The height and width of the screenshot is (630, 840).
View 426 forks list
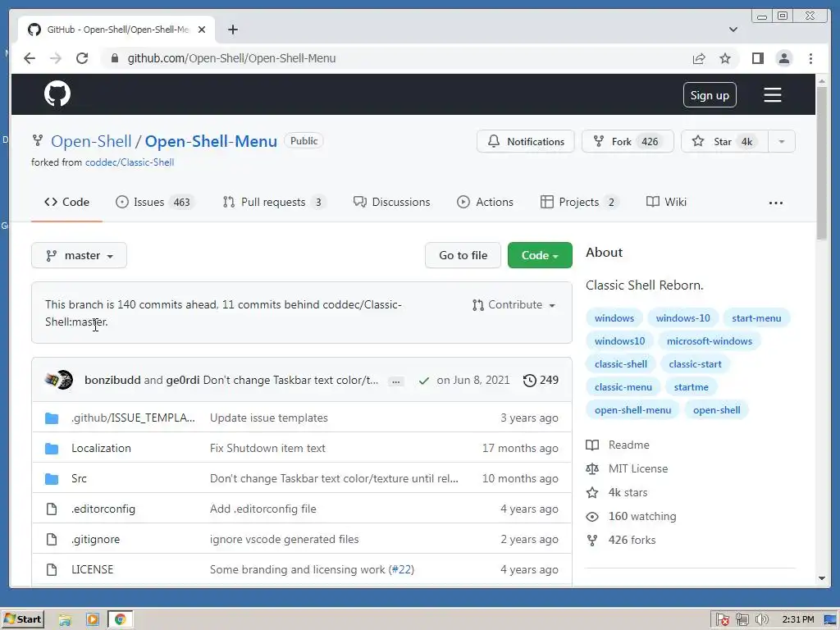coord(621,540)
